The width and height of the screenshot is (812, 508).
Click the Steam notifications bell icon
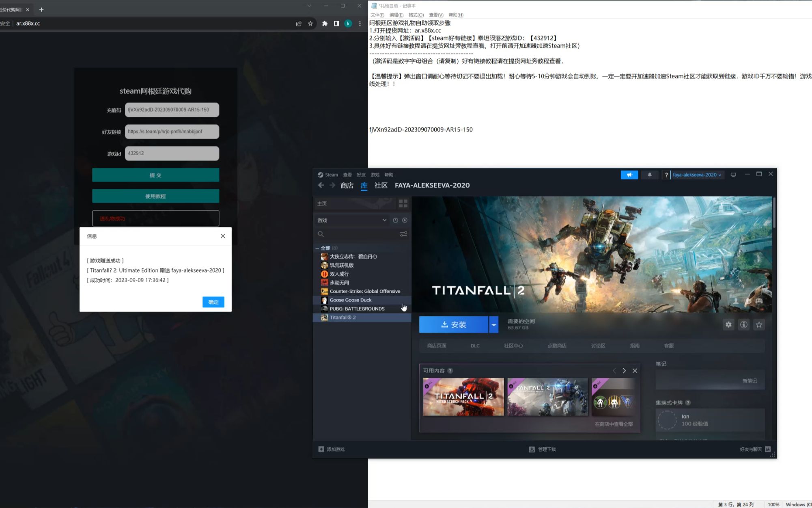pyautogui.click(x=650, y=174)
